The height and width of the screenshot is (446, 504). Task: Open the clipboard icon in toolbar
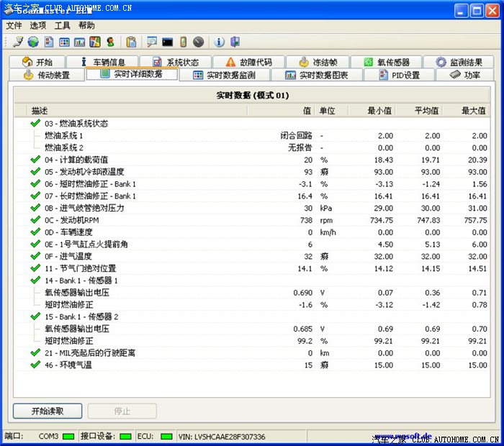click(131, 42)
